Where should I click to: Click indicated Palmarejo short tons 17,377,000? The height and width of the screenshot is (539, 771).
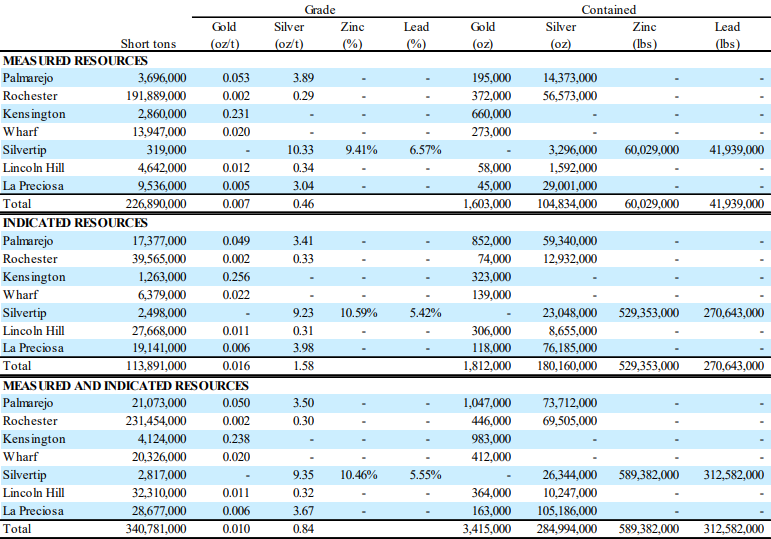(x=159, y=241)
